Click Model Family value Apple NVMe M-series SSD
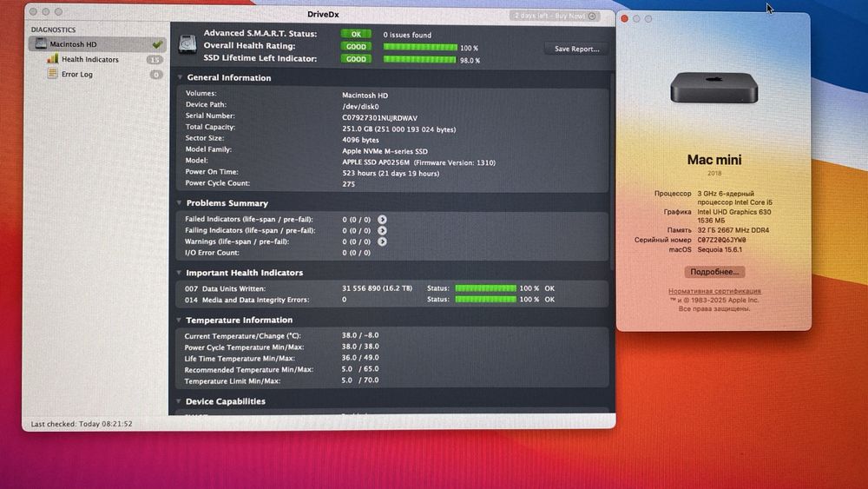The image size is (868, 489). click(x=385, y=151)
